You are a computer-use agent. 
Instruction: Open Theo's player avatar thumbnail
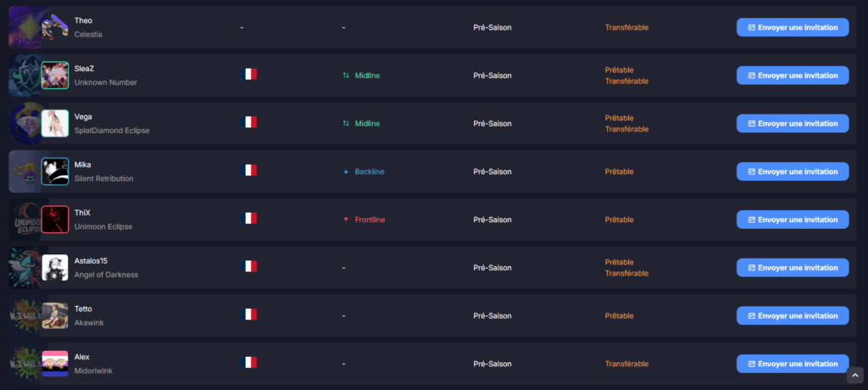pyautogui.click(x=54, y=28)
